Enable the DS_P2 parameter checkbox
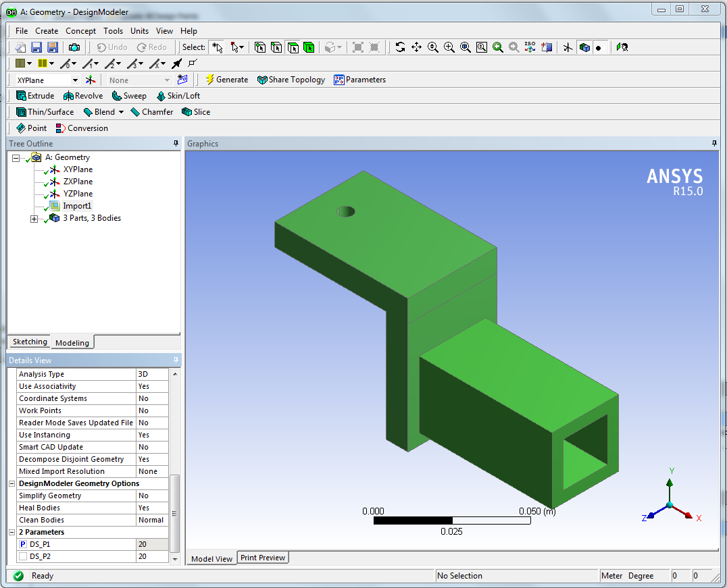Screen dimensions: 727x588 (23, 557)
